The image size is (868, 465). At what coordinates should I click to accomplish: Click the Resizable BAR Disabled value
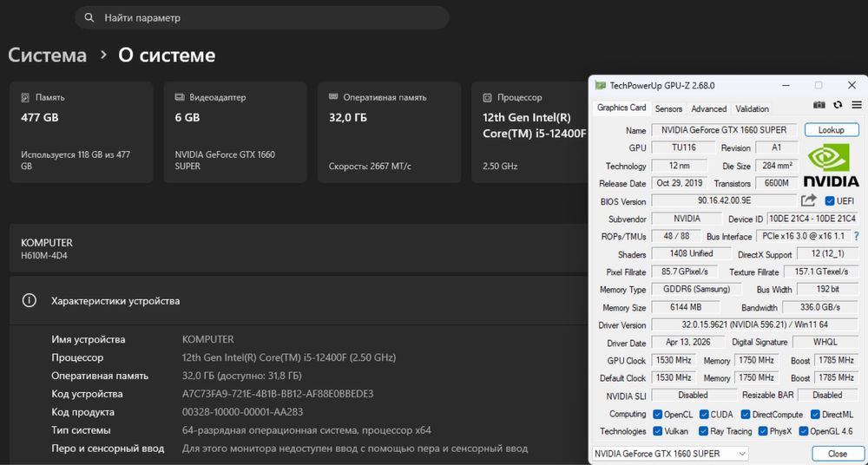[x=827, y=396]
